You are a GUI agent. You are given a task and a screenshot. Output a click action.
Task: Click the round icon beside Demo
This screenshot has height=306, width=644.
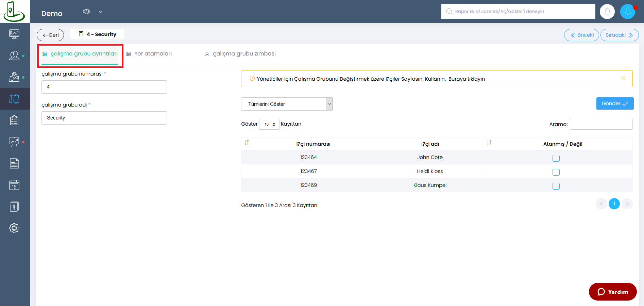click(x=86, y=12)
